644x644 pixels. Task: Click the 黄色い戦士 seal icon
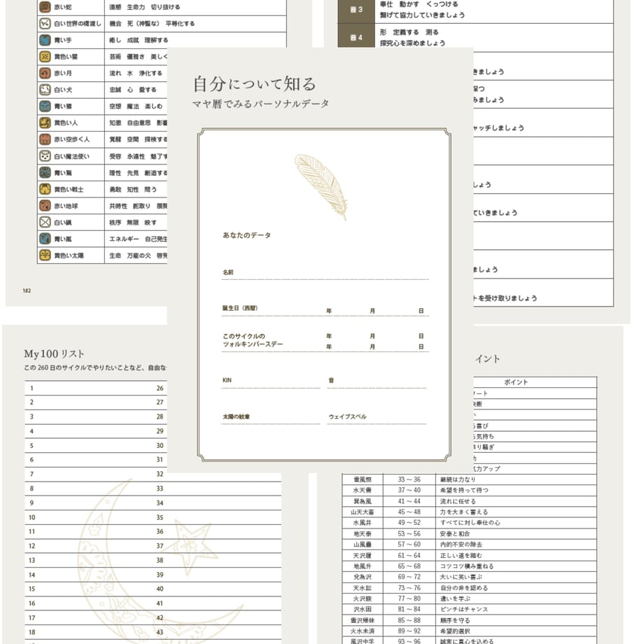(45, 189)
